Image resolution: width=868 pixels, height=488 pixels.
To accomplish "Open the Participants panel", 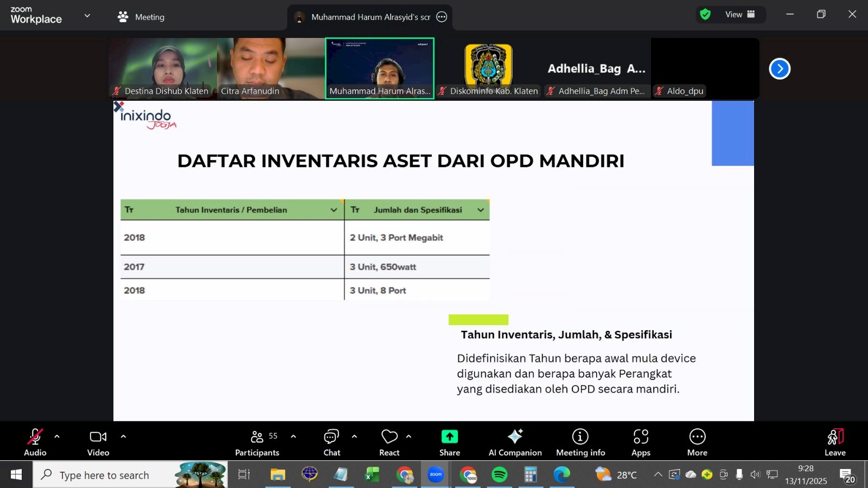I will [x=257, y=440].
